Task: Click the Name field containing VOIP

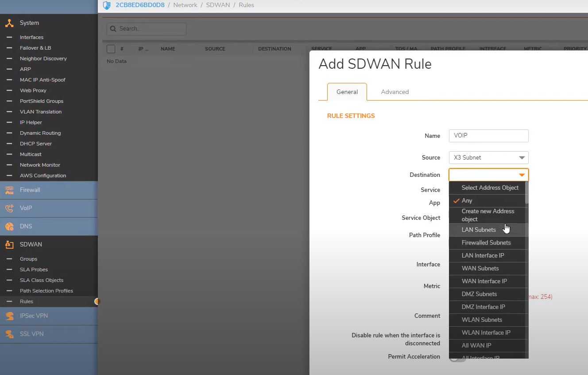Action: 488,136
